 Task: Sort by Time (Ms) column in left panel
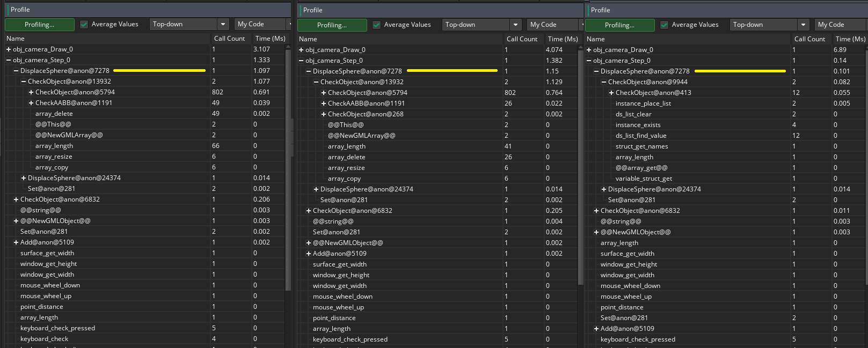point(270,39)
